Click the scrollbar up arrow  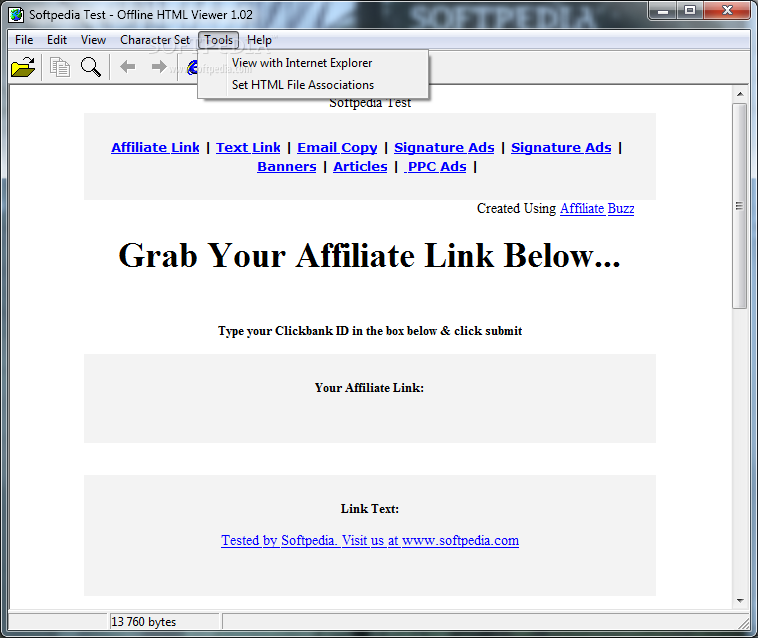[x=740, y=94]
